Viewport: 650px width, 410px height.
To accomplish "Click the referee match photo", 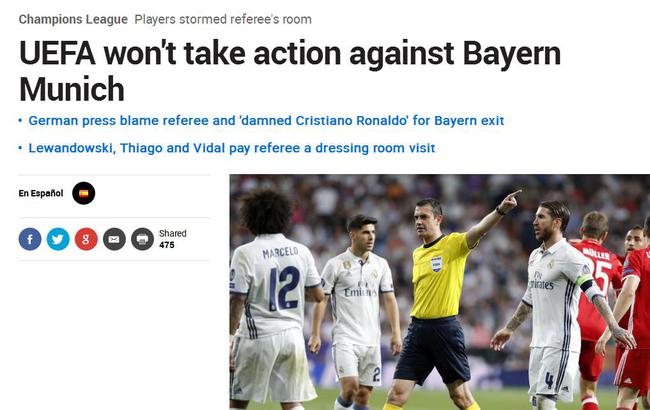I will click(440, 292).
